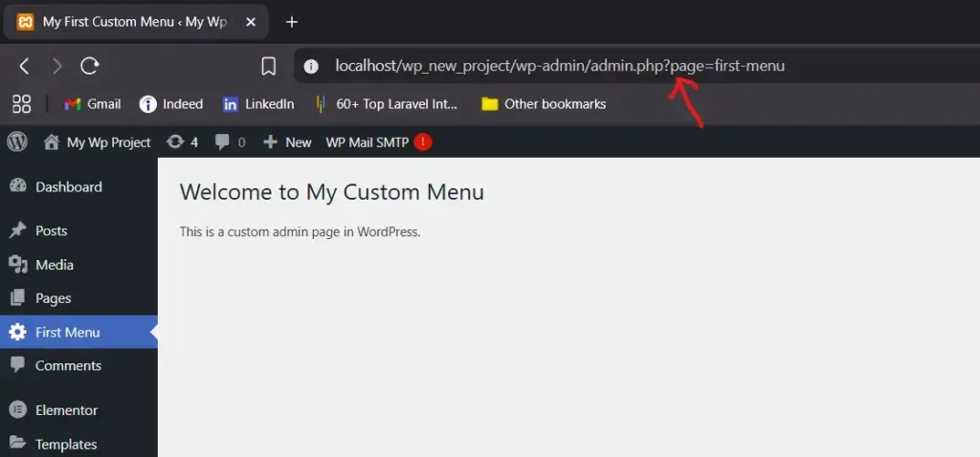This screenshot has width=980, height=457.
Task: Open the New content menu
Action: pyautogui.click(x=287, y=142)
